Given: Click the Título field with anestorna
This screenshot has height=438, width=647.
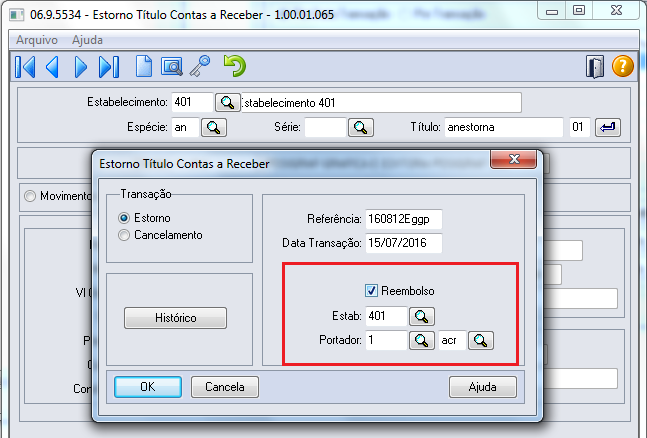Looking at the screenshot, I should pyautogui.click(x=504, y=127).
